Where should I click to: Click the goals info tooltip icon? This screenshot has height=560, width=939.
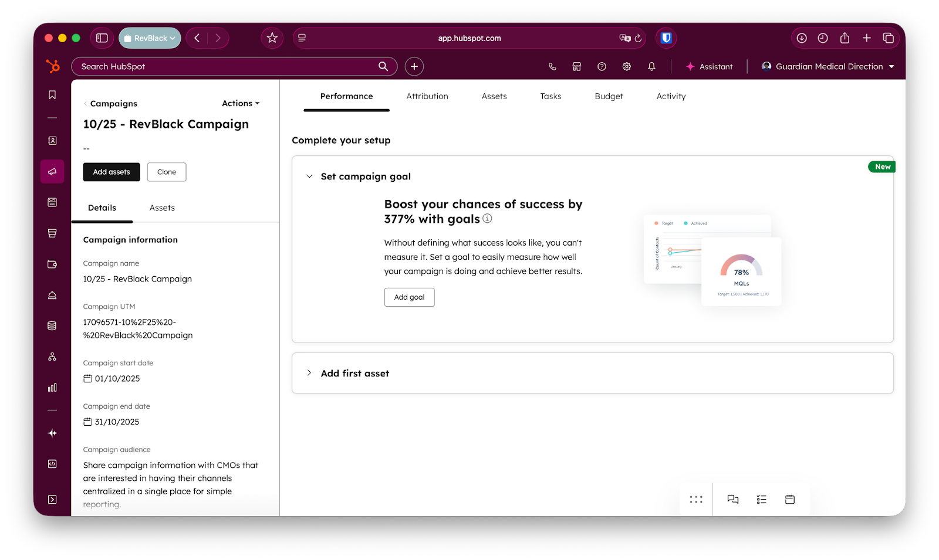tap(487, 219)
